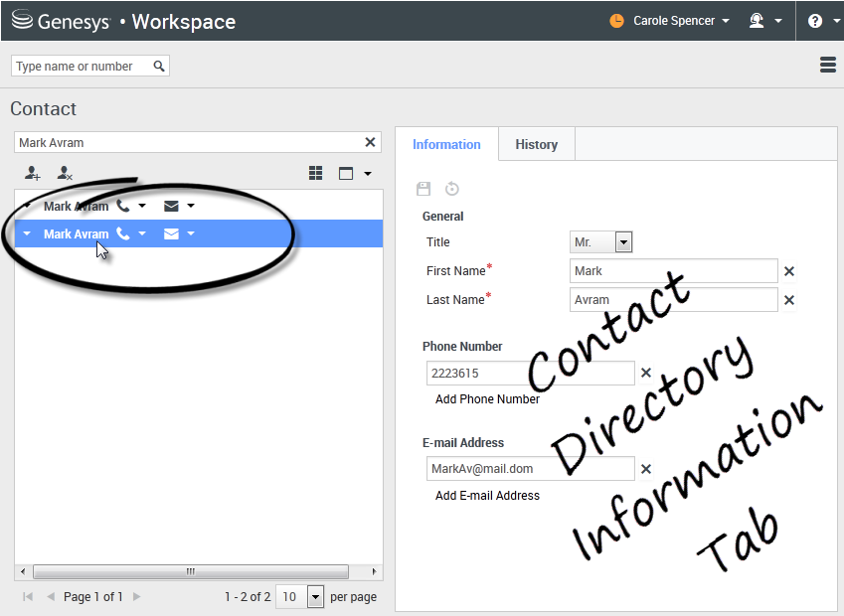844x616 pixels.
Task: Click the Delete Contact icon
Action: point(65,173)
